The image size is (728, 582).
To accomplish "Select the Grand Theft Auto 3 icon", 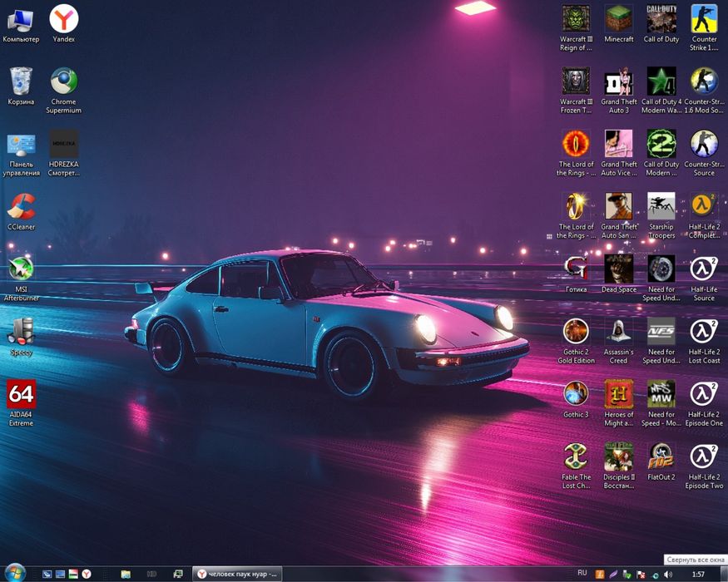I will 618,91.
